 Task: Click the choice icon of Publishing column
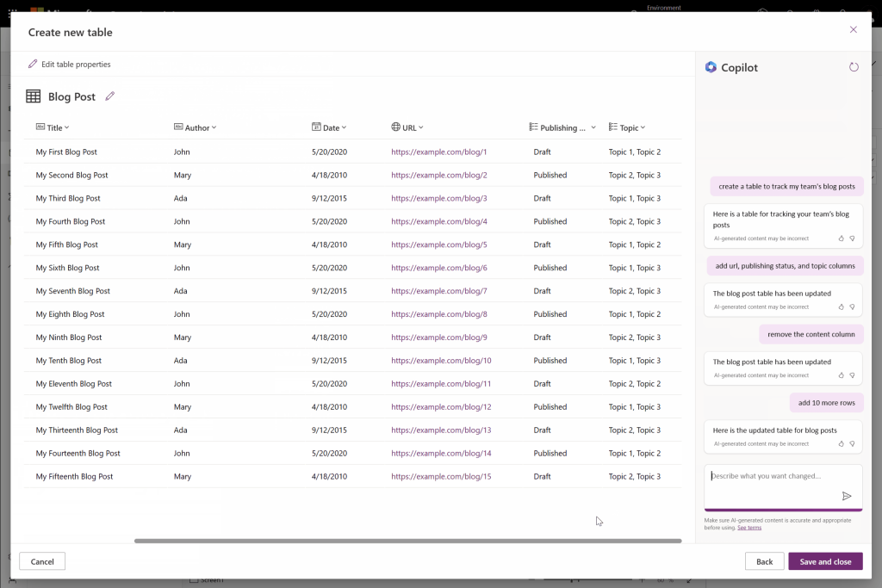(x=533, y=127)
